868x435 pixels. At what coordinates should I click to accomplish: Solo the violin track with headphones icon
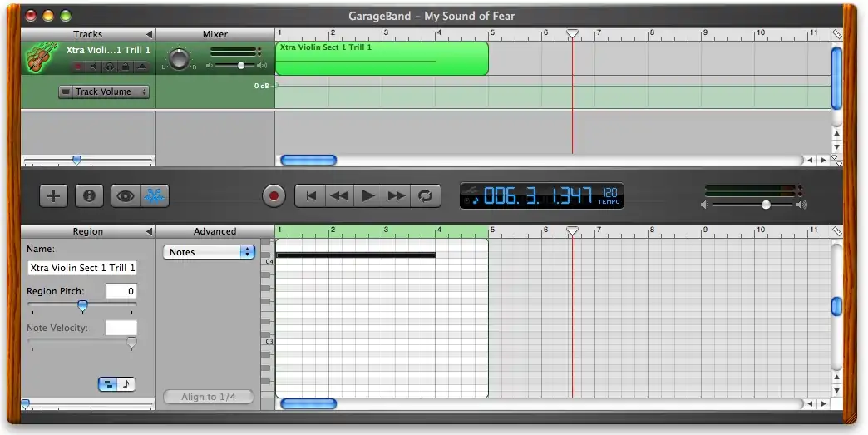pos(109,67)
